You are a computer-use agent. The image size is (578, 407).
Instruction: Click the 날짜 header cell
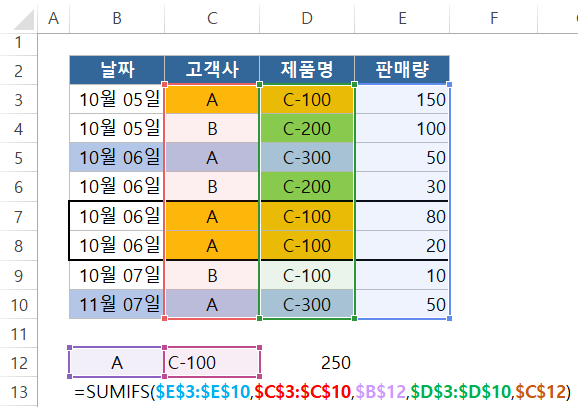pos(117,70)
